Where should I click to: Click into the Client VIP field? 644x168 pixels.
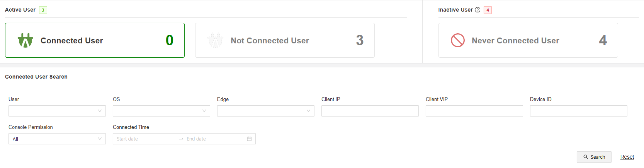[x=474, y=111]
